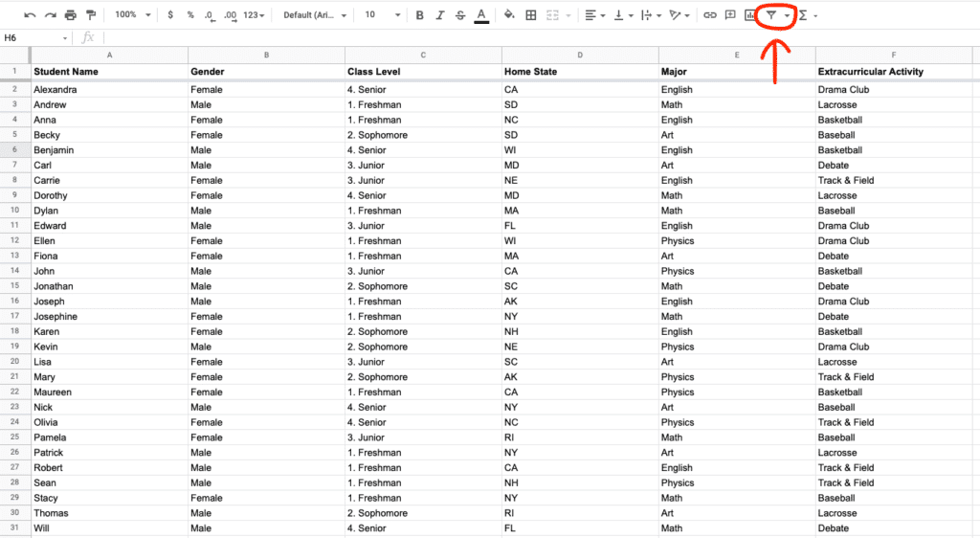Open the Default (Ari... font dropdown
980x538 pixels.
click(x=314, y=15)
